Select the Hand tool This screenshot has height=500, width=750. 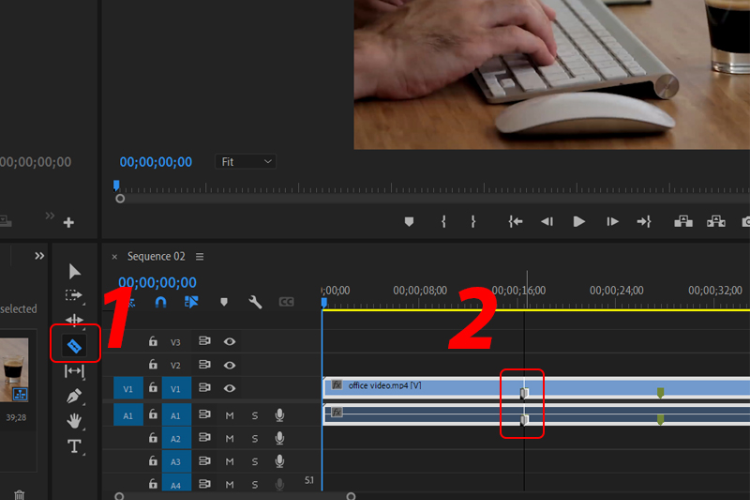tap(74, 421)
